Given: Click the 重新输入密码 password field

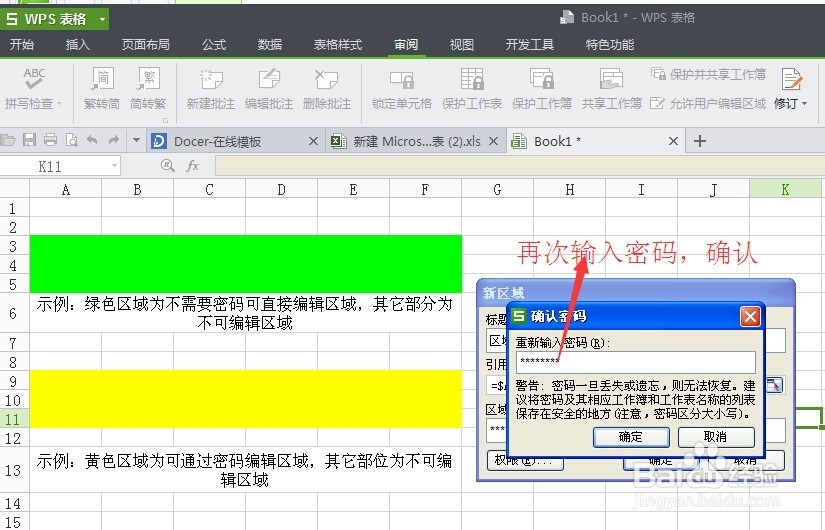Looking at the screenshot, I should [636, 362].
